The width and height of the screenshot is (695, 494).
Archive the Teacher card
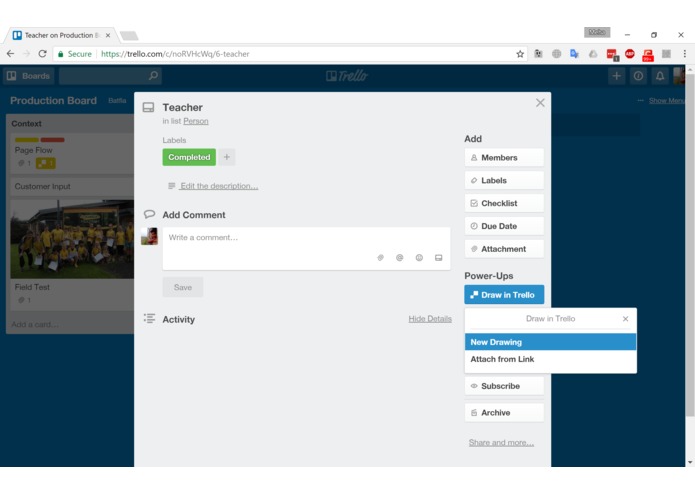pyautogui.click(x=504, y=413)
